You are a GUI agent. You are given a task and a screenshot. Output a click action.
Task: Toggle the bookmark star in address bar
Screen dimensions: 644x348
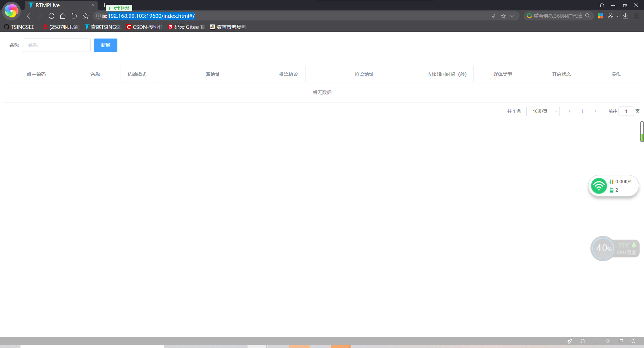click(x=503, y=16)
